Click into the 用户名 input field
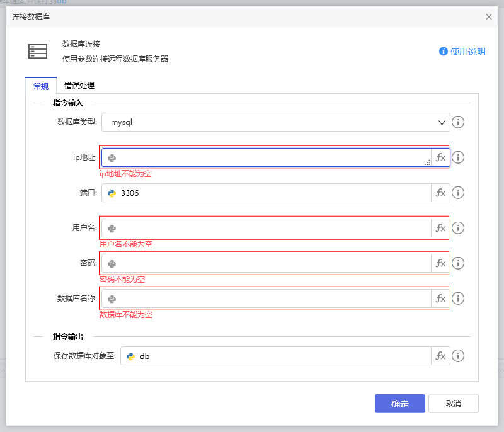The width and height of the screenshot is (504, 432). click(271, 228)
